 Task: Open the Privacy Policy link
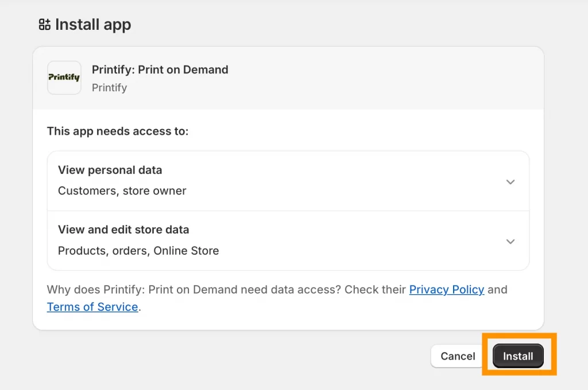click(447, 290)
